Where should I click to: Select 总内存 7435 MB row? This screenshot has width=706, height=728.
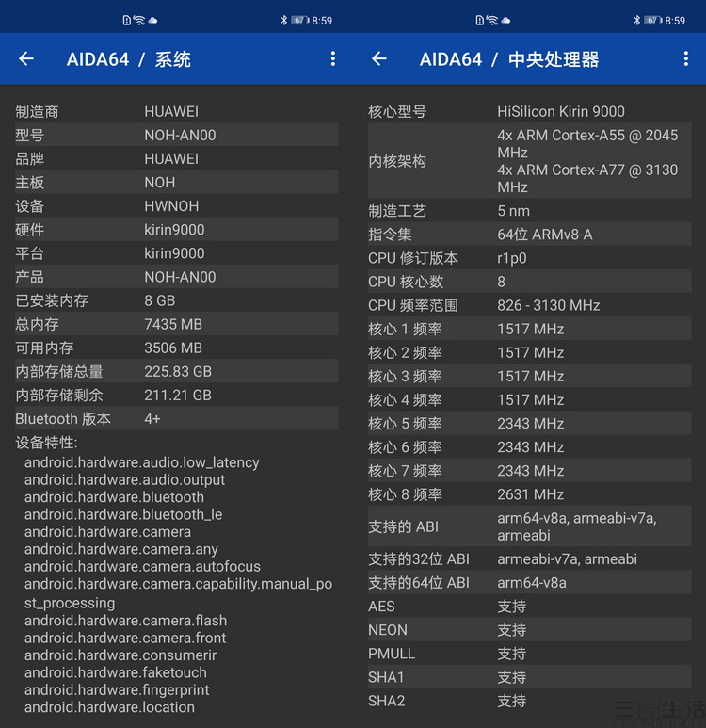coord(176,325)
